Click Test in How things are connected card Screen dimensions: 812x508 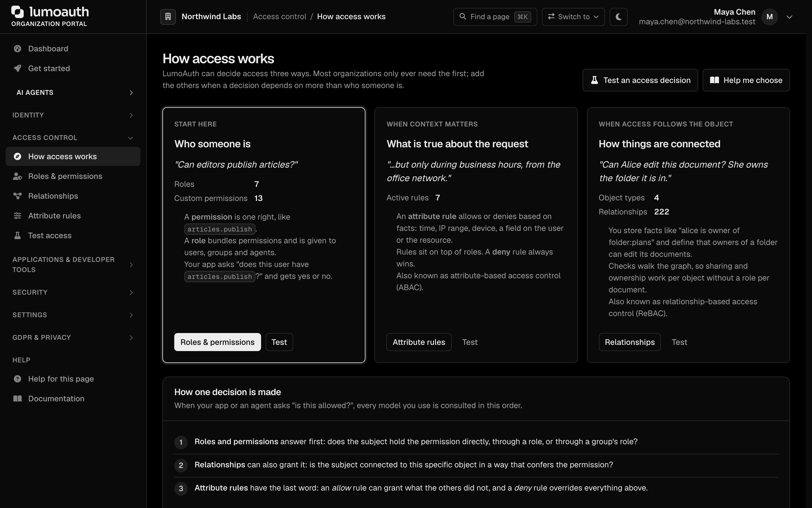click(679, 342)
